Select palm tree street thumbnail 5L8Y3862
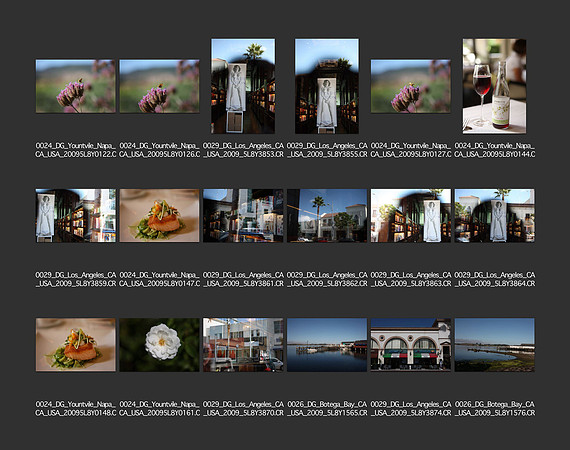Viewport: 570px width, 450px height. click(327, 216)
